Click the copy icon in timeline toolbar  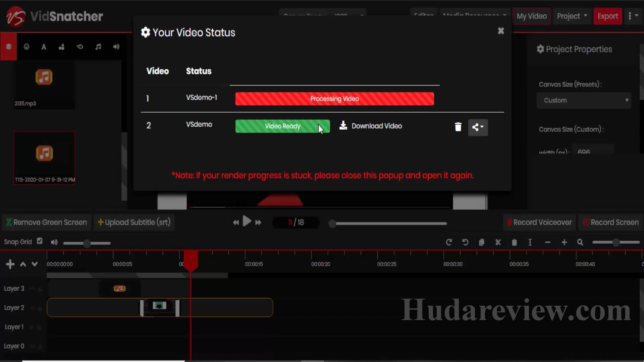(482, 242)
